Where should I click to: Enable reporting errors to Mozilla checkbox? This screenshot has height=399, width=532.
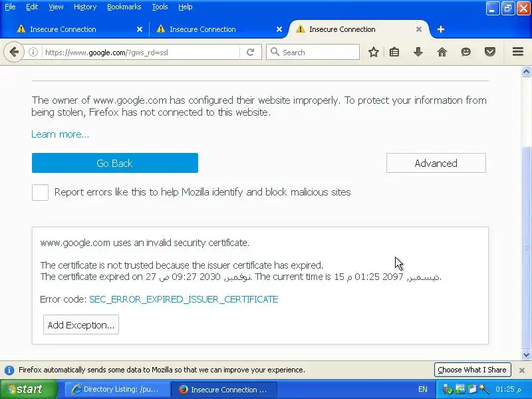coord(40,192)
